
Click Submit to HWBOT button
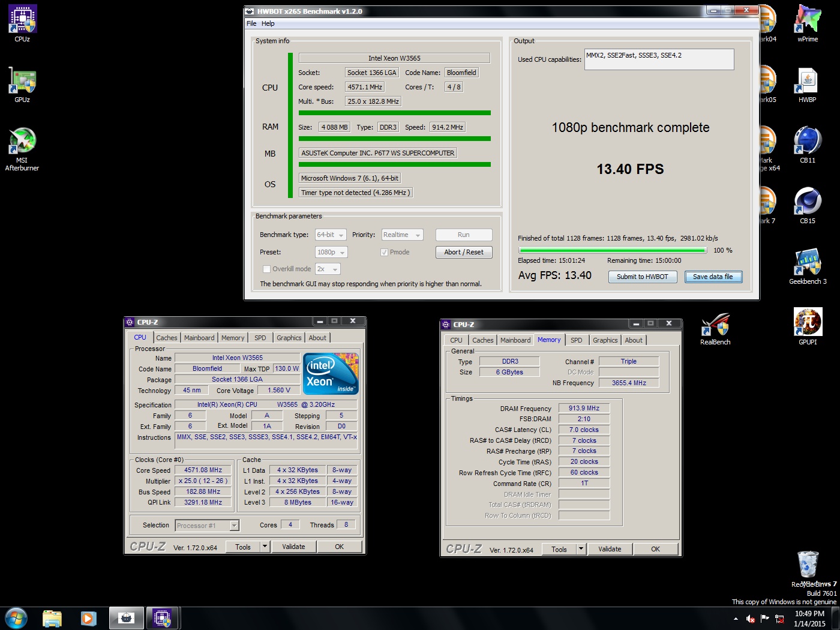click(643, 277)
